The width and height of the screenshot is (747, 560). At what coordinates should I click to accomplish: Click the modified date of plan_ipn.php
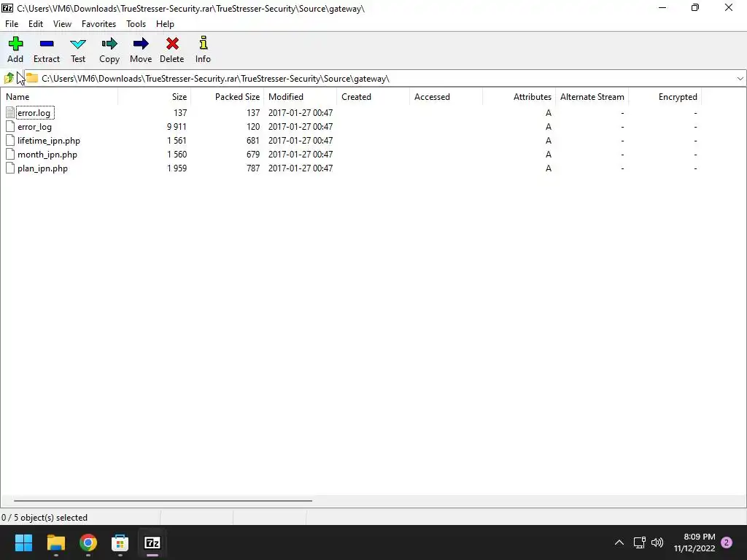301,168
